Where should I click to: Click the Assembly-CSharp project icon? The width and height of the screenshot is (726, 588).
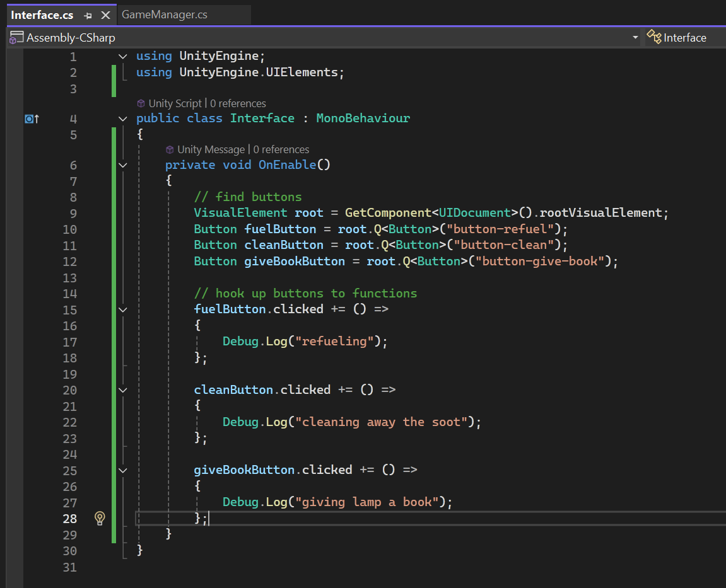16,37
